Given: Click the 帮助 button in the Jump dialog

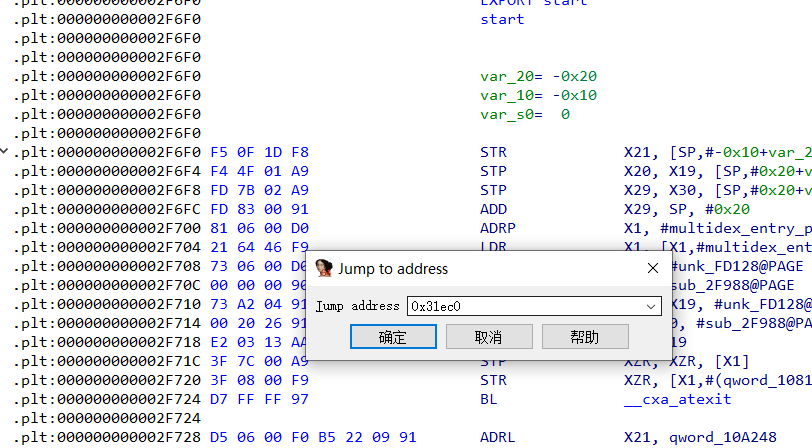Looking at the screenshot, I should (585, 337).
